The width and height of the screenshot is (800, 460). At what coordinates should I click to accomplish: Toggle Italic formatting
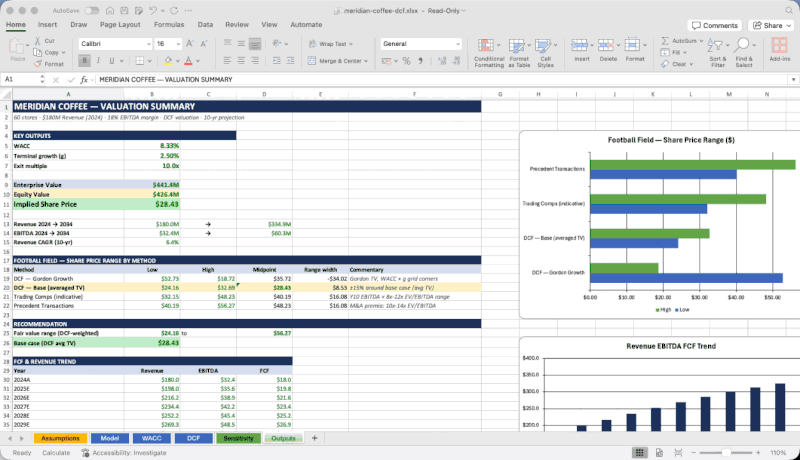98,61
